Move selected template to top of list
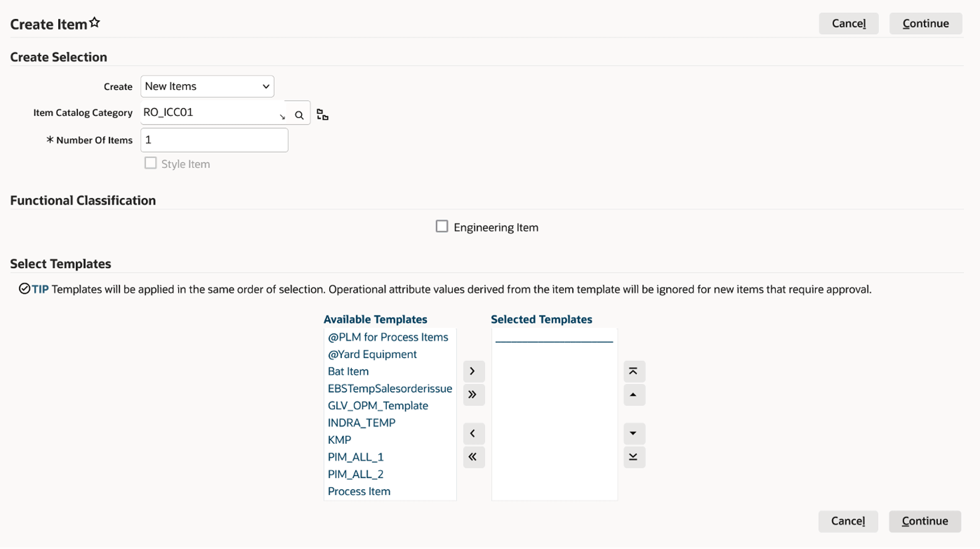Viewport: 980px width, 549px height. click(x=633, y=371)
